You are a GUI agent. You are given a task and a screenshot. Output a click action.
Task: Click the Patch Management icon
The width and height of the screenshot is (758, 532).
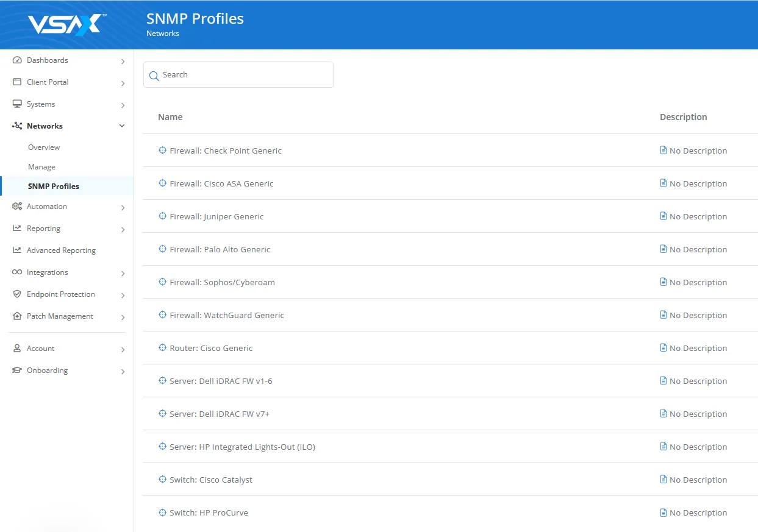(x=17, y=316)
